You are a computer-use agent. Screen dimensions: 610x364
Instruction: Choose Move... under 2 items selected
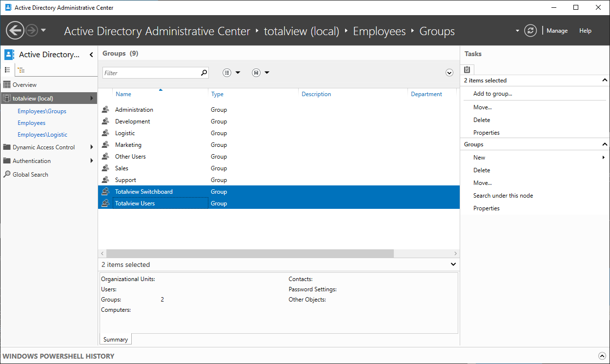(x=483, y=107)
